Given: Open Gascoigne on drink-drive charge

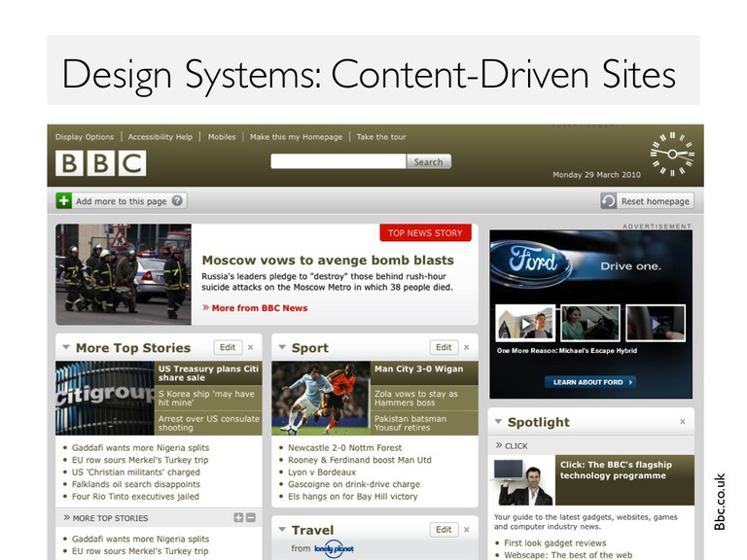Looking at the screenshot, I should click(x=354, y=484).
